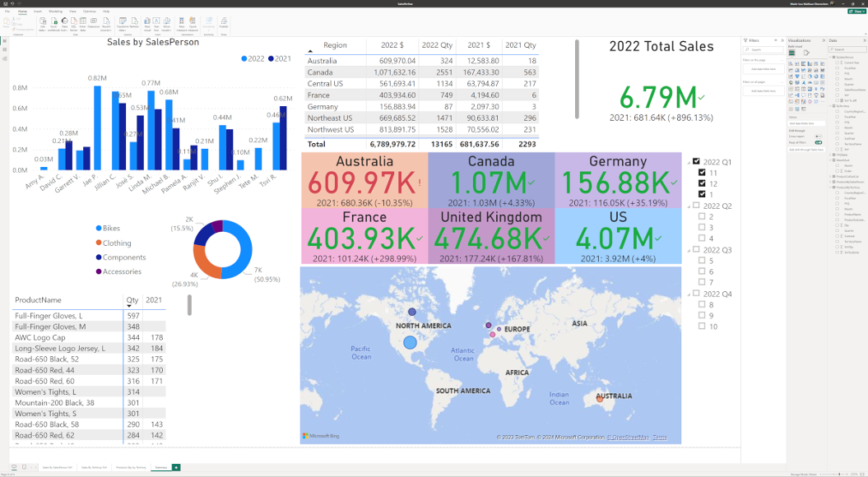This screenshot has height=477, width=868.
Task: Collapse the Visualizations pane using chevrons
Action: click(824, 40)
